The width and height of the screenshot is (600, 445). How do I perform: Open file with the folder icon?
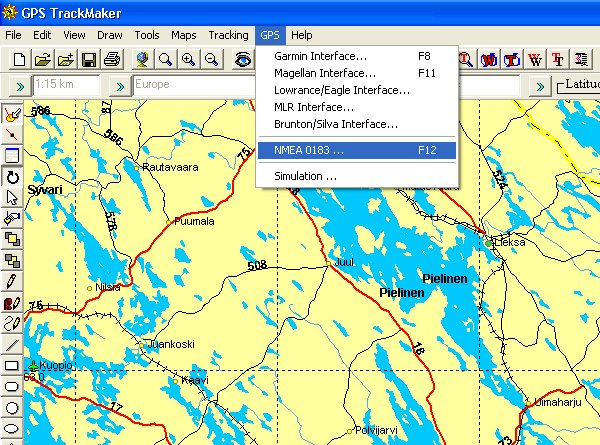click(42, 60)
